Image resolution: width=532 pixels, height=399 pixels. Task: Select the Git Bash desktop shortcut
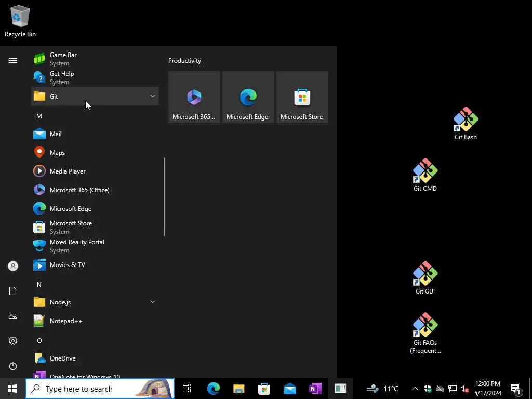pos(465,124)
